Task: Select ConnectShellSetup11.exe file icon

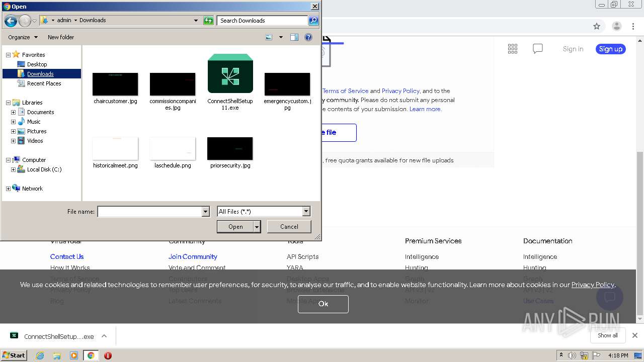Action: coord(230,73)
